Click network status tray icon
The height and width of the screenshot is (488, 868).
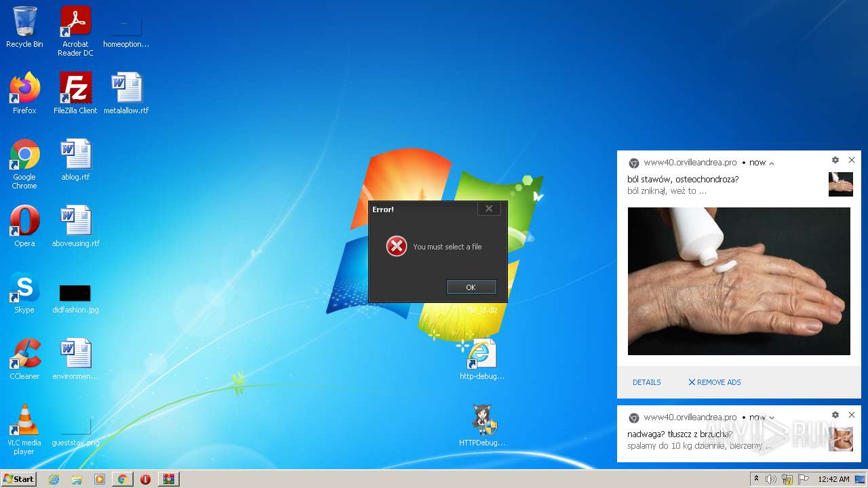pos(787,479)
